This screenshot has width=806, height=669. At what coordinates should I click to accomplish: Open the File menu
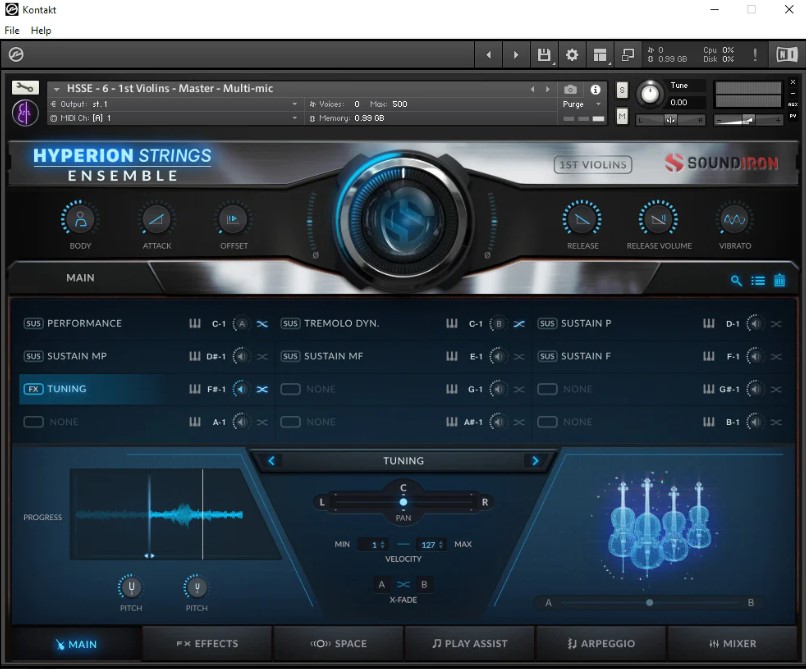click(12, 30)
